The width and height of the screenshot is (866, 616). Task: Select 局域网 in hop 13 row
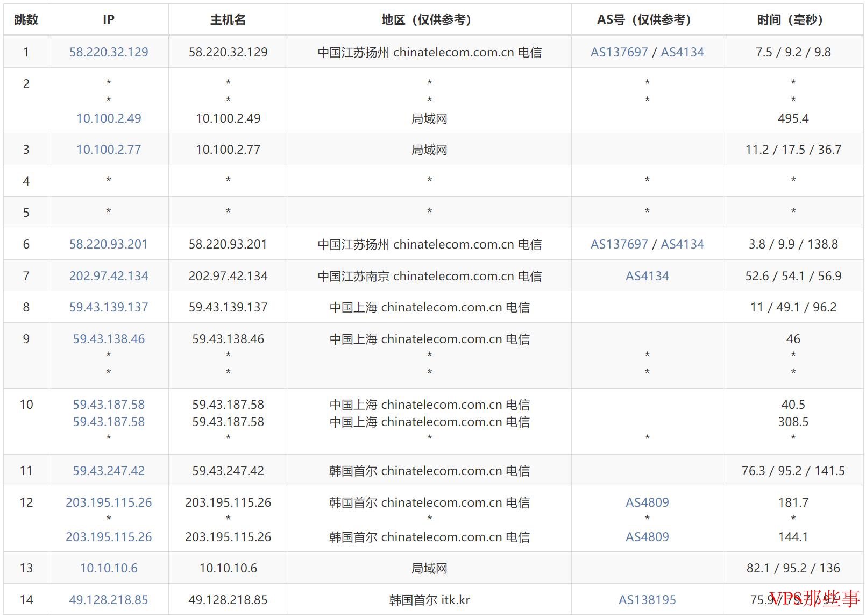[x=429, y=568]
